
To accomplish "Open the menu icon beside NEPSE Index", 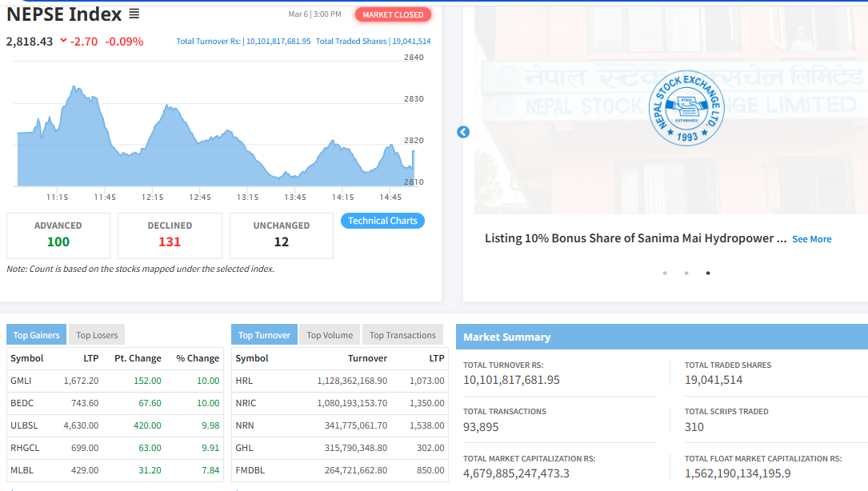I will (134, 14).
